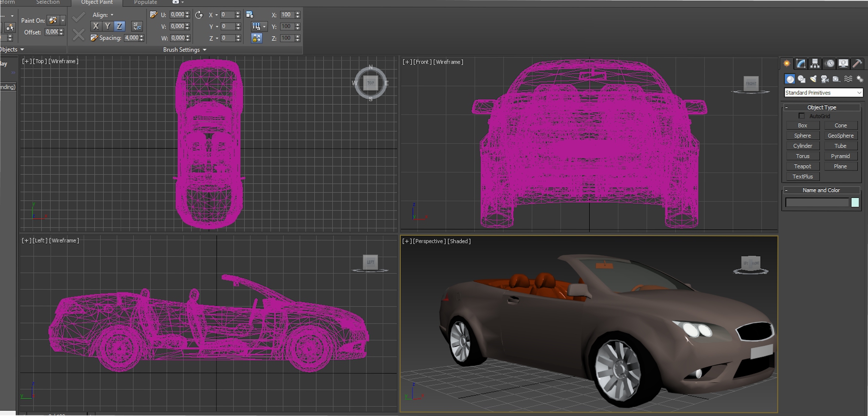The image size is (868, 416).
Task: Click the object color swatch
Action: tap(855, 203)
